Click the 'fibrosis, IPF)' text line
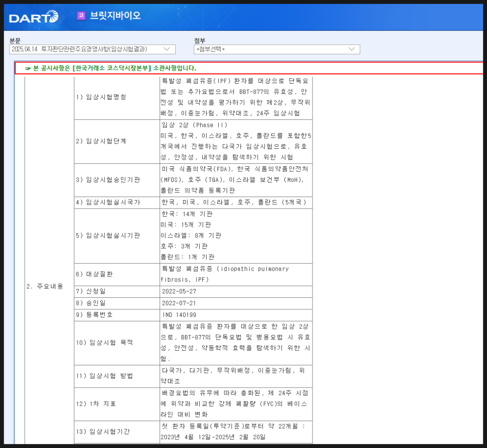This screenshot has width=487, height=448. (185, 280)
